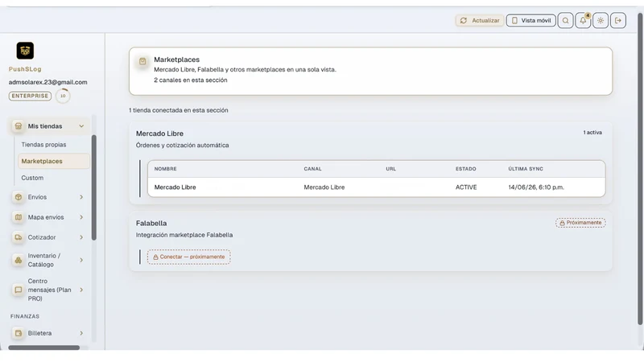Screen dimensions: 644x362
Task: Expand the Envíos chevron
Action: click(x=81, y=197)
